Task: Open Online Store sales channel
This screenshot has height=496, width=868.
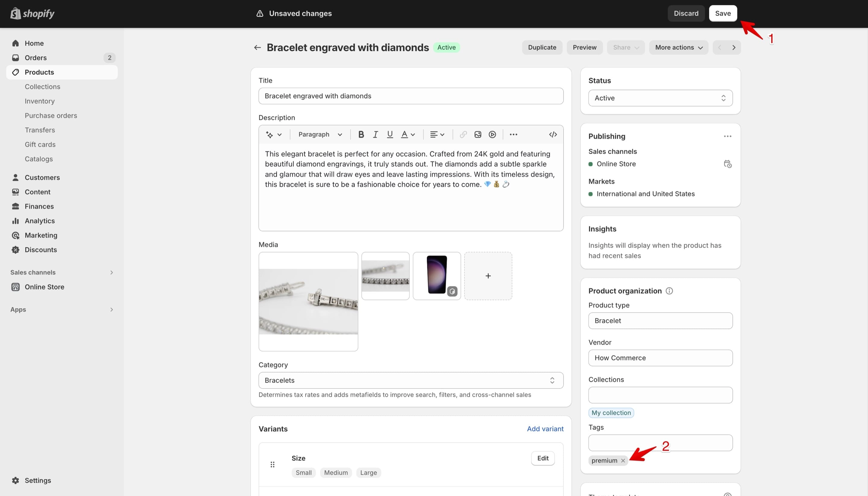Action: (62, 287)
